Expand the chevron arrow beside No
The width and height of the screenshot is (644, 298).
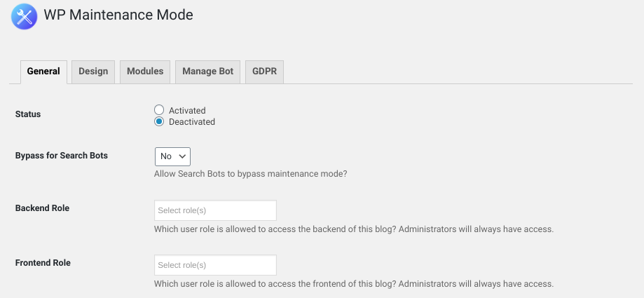[x=183, y=156]
